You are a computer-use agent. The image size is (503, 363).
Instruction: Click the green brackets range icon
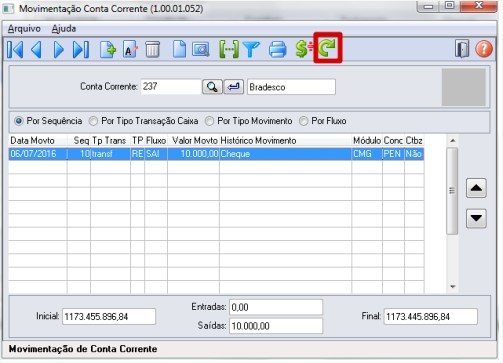pyautogui.click(x=229, y=50)
